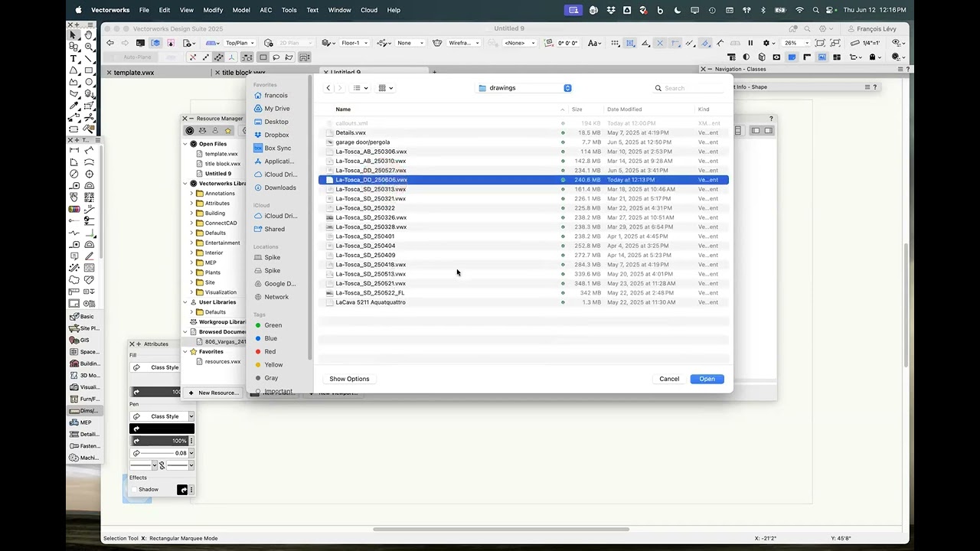The image size is (980, 551).
Task: Open the MEP tool set
Action: pos(84,422)
